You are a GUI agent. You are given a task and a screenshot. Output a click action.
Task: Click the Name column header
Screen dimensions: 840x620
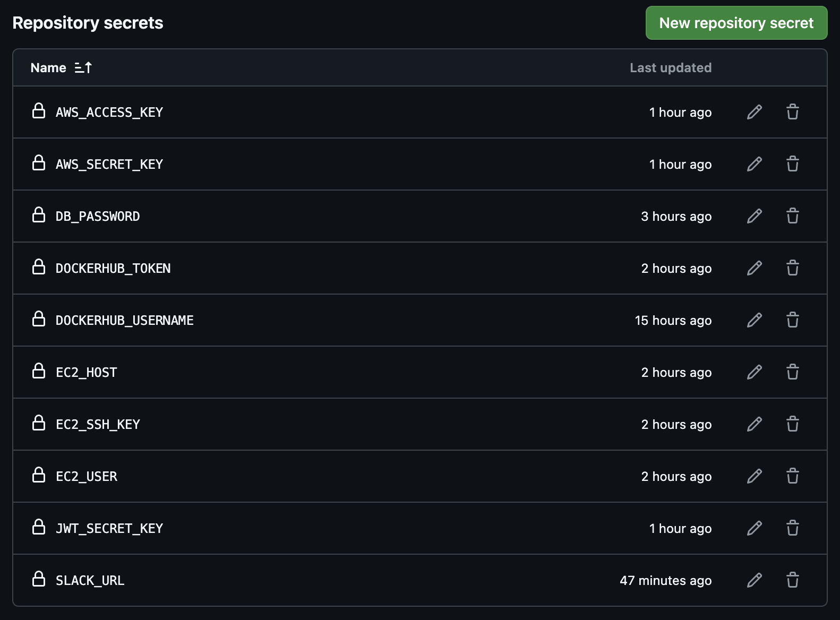click(x=48, y=67)
